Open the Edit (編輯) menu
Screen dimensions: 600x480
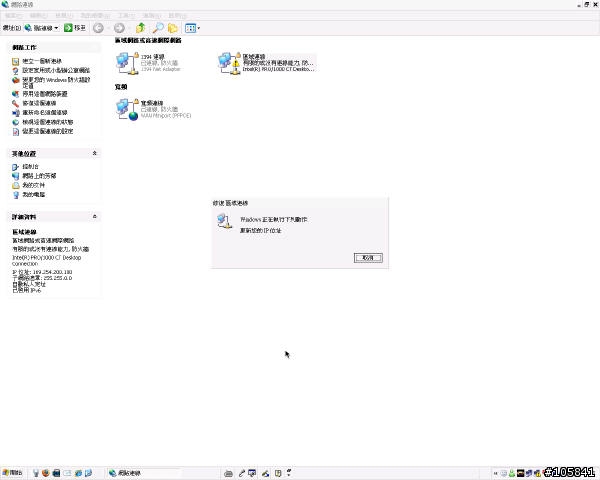tap(39, 16)
